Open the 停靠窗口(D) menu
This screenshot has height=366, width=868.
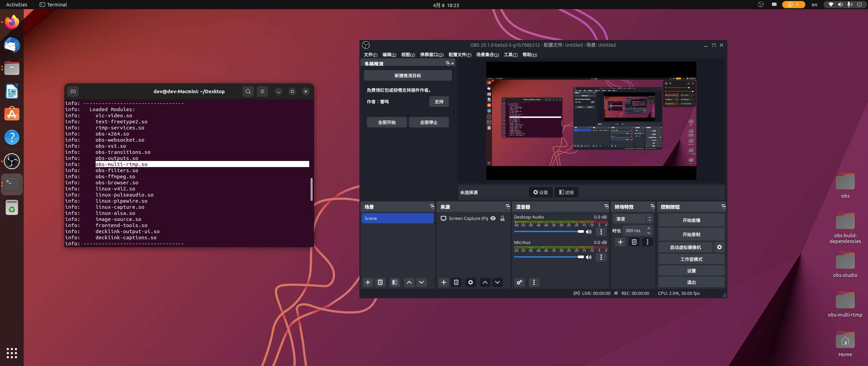tap(431, 55)
